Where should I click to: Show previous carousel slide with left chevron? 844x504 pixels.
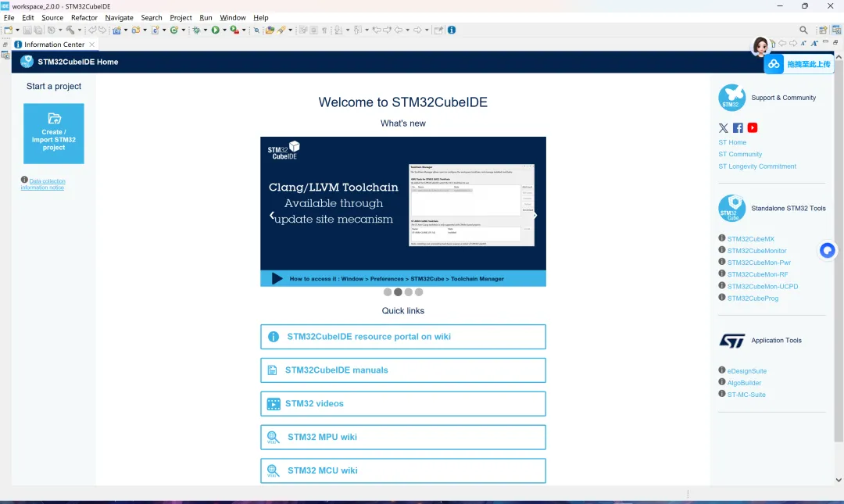point(272,216)
